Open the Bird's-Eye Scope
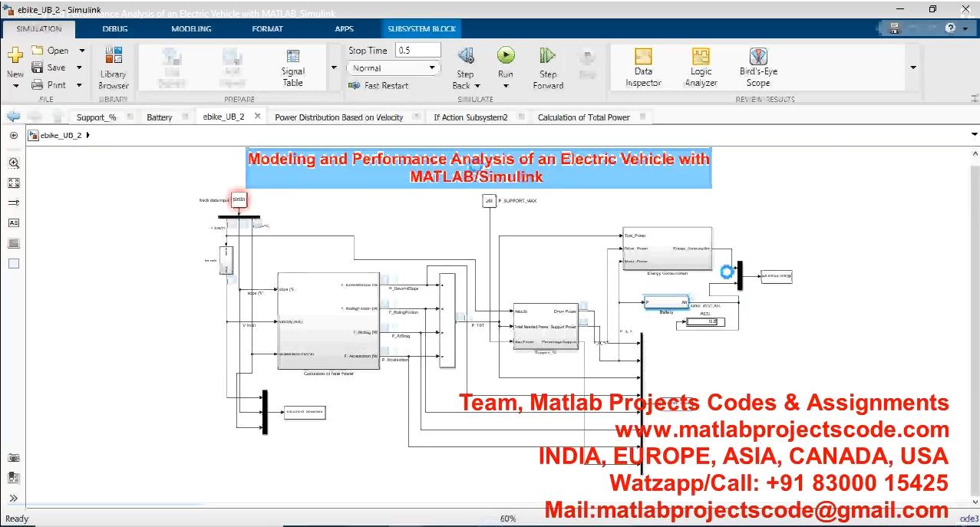The width and height of the screenshot is (980, 527). pos(757,67)
